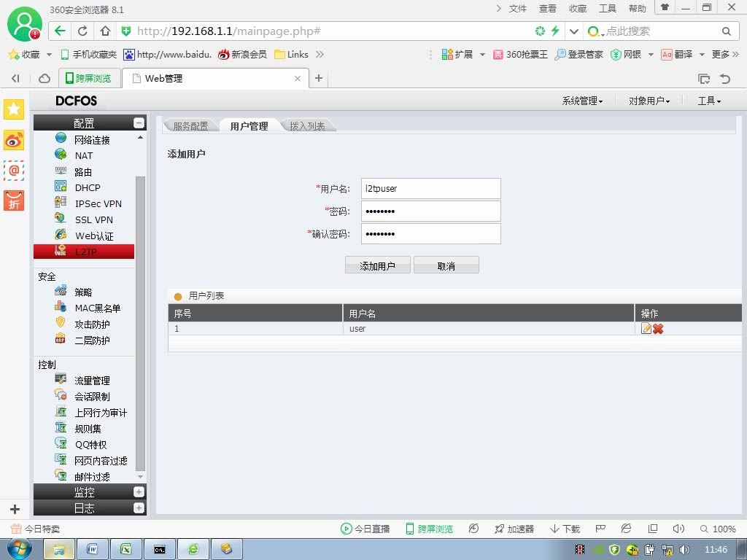Open 上网行为审计 settings
The height and width of the screenshot is (560, 747).
click(x=101, y=413)
